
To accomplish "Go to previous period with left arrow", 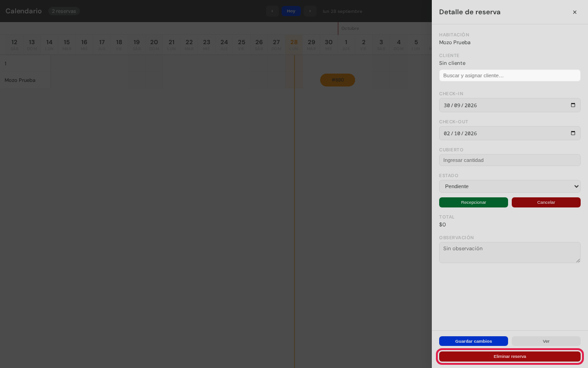I will click(272, 11).
